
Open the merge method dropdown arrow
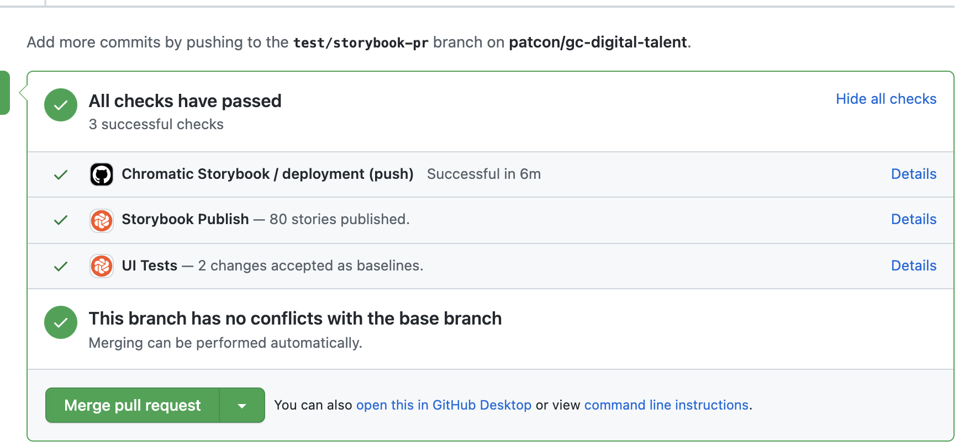[x=242, y=405]
